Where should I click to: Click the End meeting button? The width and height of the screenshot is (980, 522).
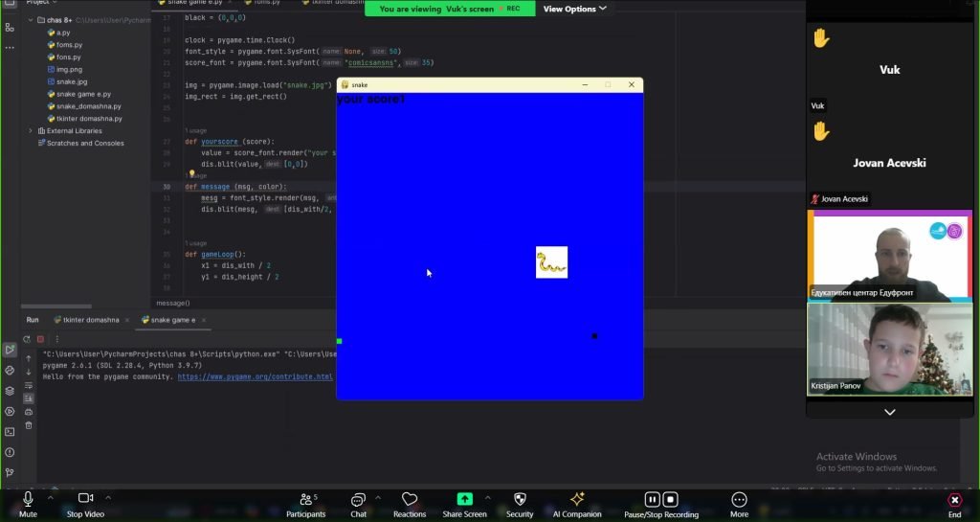coord(953,504)
